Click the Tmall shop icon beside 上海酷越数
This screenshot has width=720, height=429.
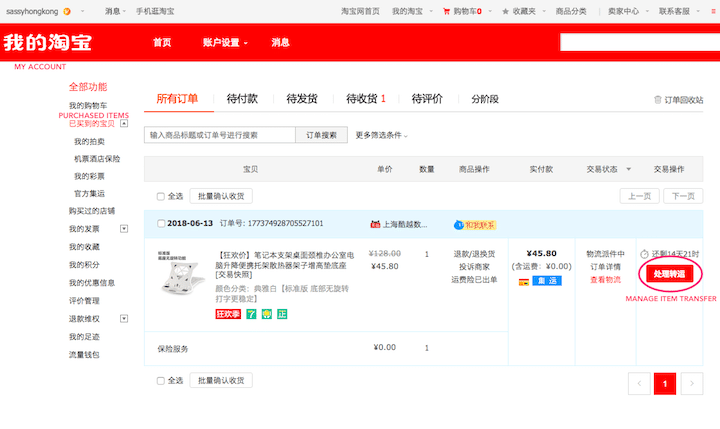tap(375, 223)
